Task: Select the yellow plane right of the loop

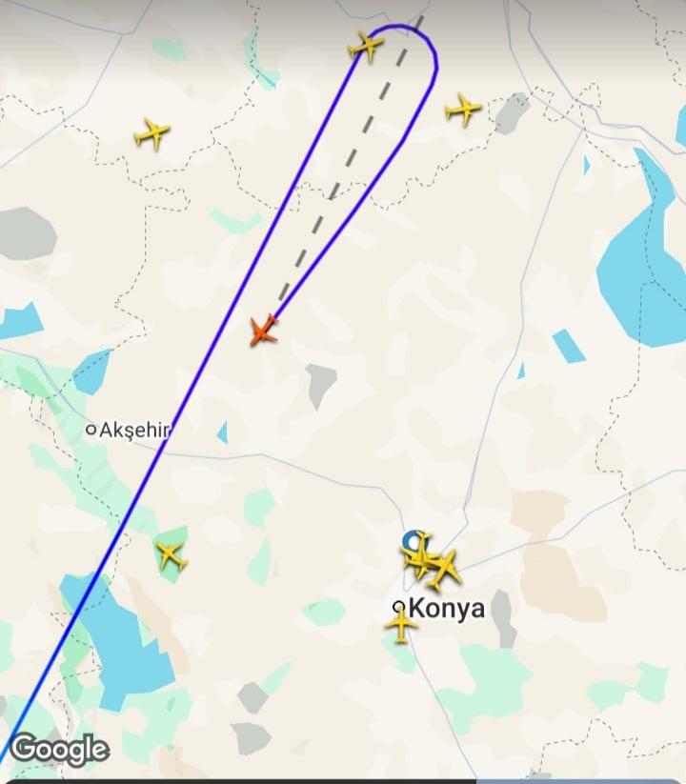Action: click(x=463, y=109)
